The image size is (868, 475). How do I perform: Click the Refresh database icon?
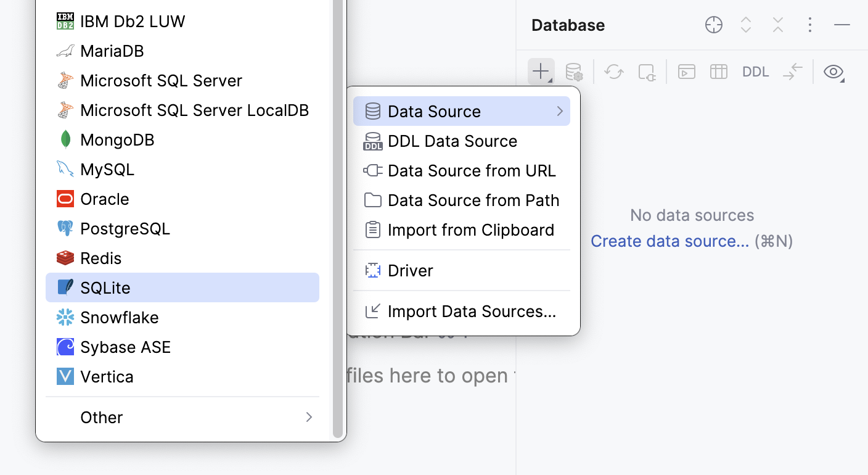pyautogui.click(x=613, y=72)
